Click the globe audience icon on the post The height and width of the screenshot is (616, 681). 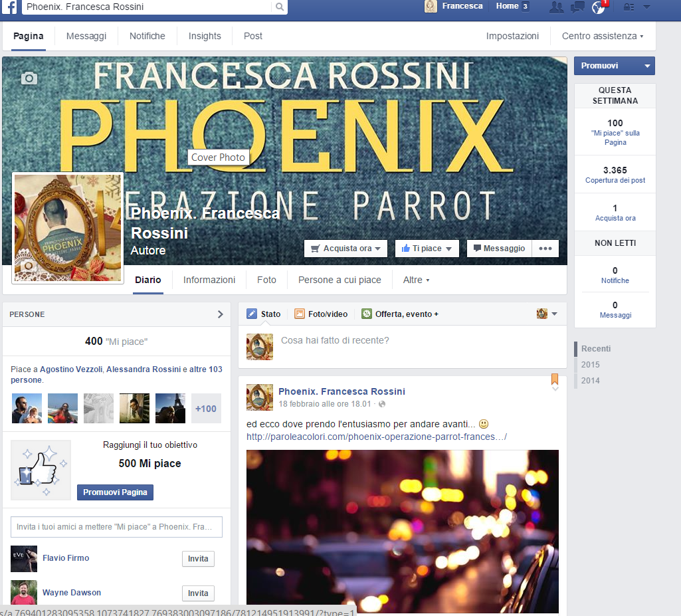(382, 404)
